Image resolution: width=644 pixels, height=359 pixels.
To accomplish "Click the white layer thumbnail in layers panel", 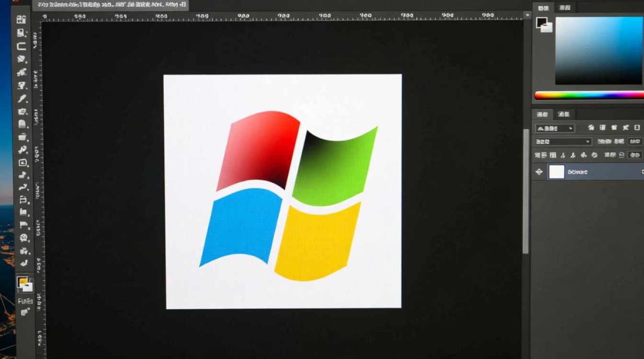I will click(x=556, y=172).
